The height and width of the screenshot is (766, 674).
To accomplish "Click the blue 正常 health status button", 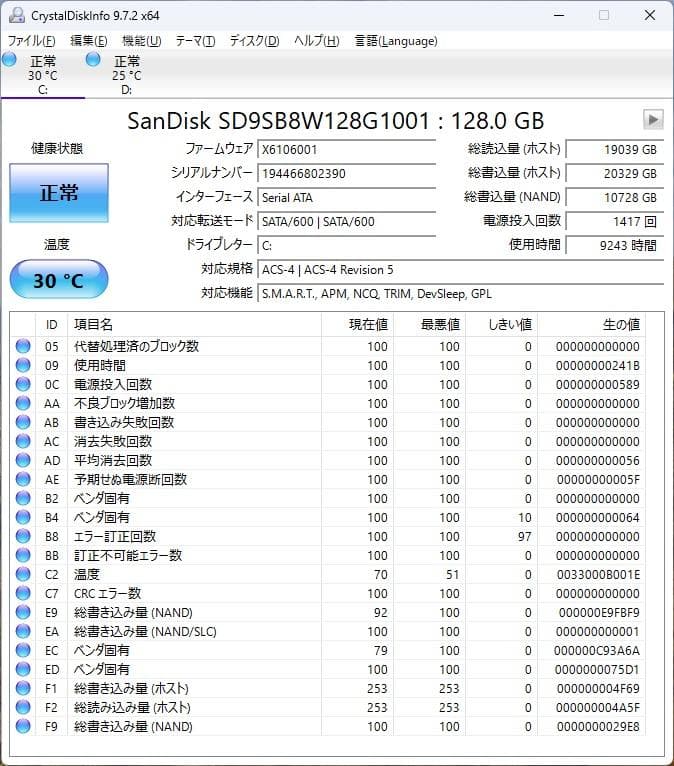I will [x=59, y=192].
